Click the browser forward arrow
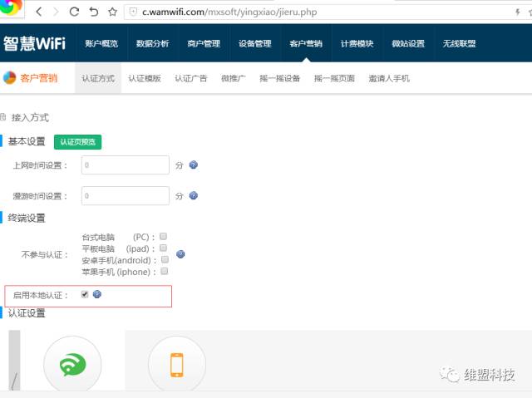532x398 pixels. point(57,12)
